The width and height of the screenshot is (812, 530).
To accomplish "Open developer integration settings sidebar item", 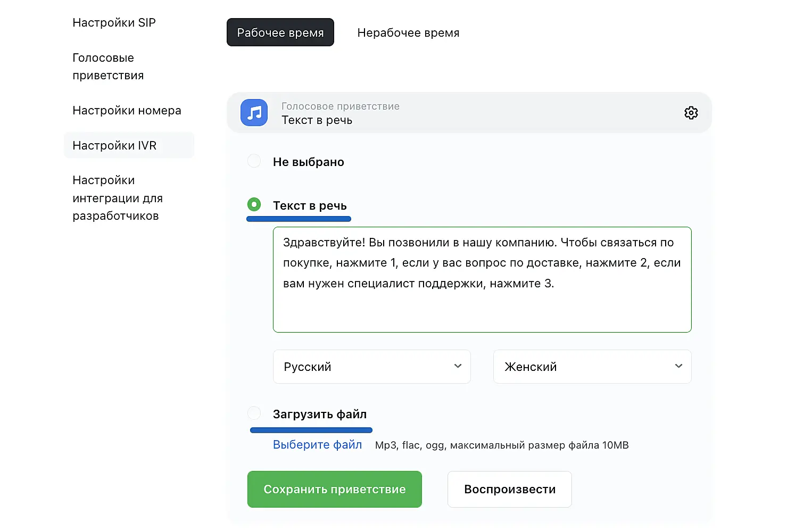I will coord(118,198).
